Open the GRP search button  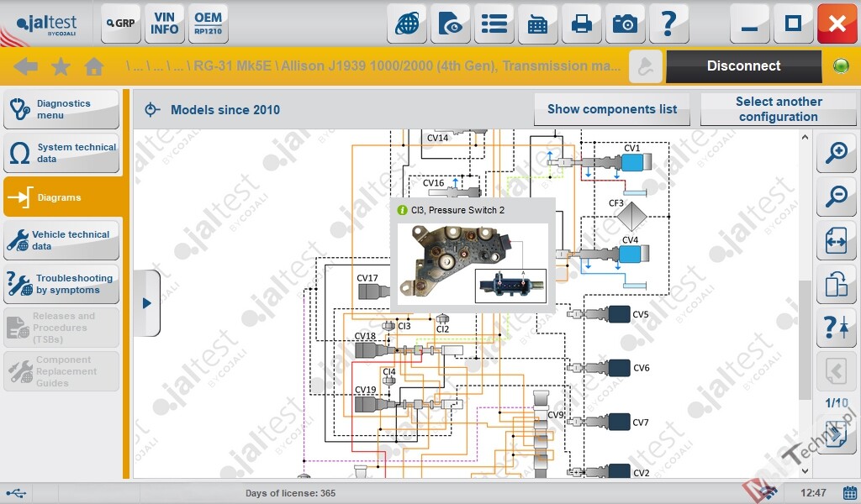tap(121, 23)
